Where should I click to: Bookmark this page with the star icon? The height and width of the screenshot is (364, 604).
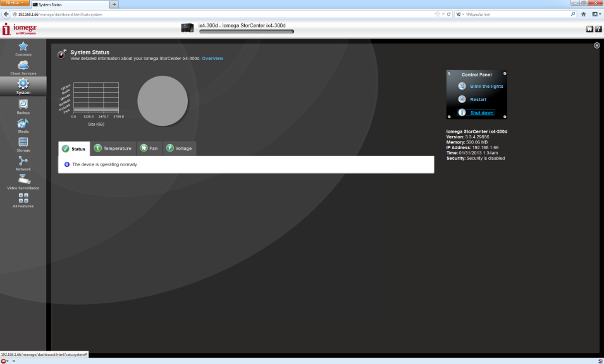437,15
